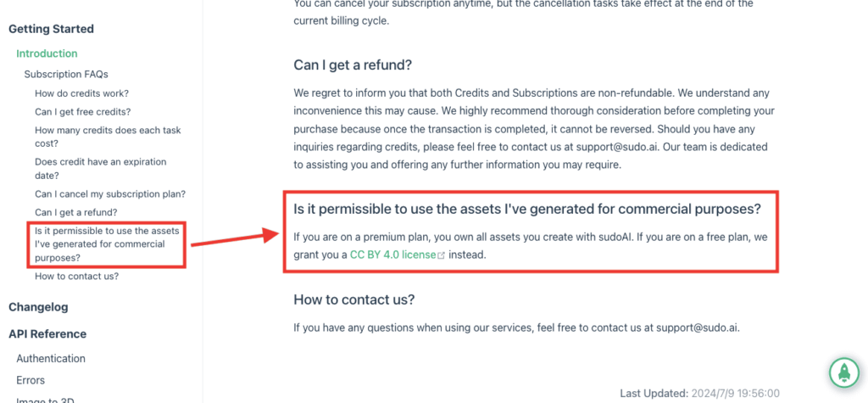Click Can I get a refund? in sidebar
The width and height of the screenshot is (868, 403).
[75, 212]
